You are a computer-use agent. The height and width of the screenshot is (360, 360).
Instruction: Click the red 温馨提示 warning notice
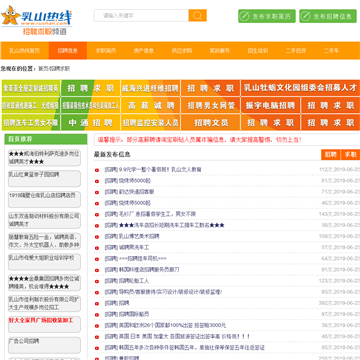pyautogui.click(x=199, y=140)
